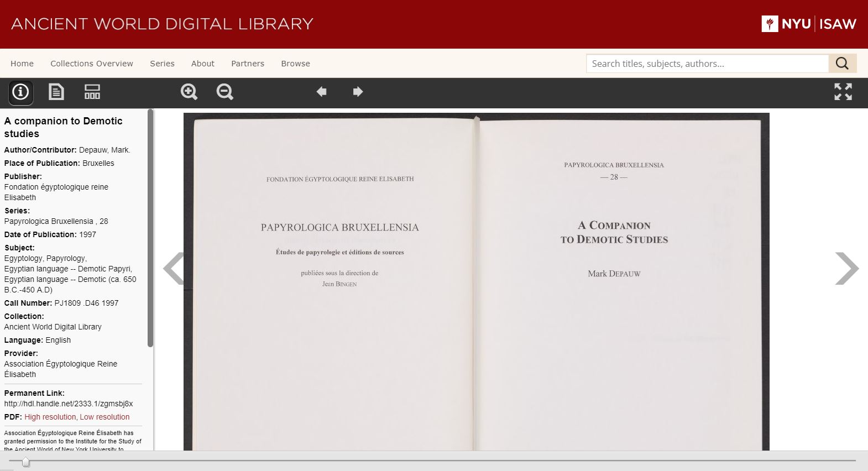Go to previous page toolbar arrow
The height and width of the screenshot is (471, 868).
[x=322, y=92]
